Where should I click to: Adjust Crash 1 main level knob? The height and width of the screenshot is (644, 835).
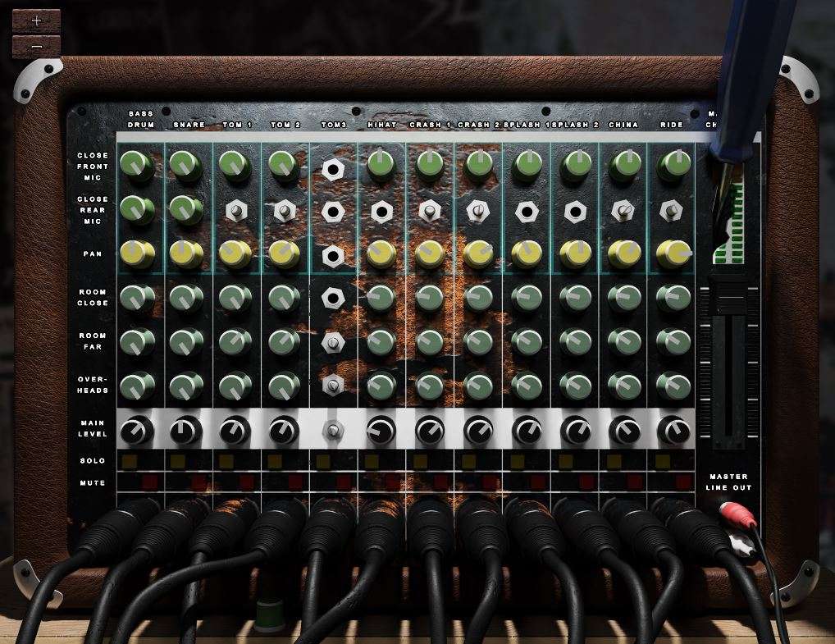click(x=429, y=431)
